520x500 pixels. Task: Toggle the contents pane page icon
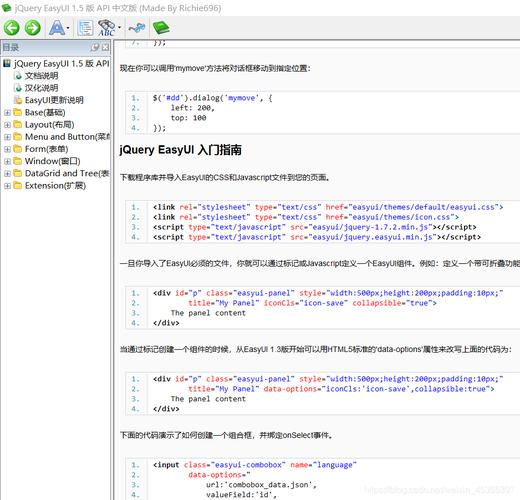85,28
